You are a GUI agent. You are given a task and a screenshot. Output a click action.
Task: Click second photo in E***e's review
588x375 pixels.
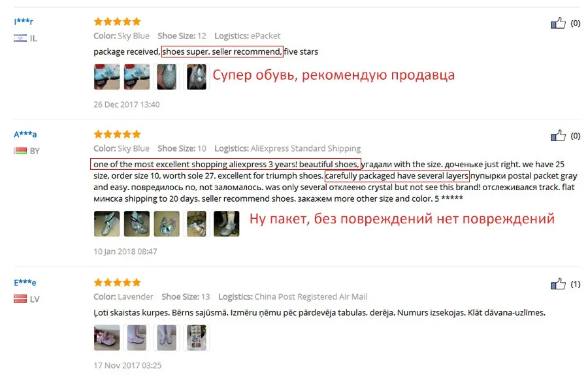137,338
